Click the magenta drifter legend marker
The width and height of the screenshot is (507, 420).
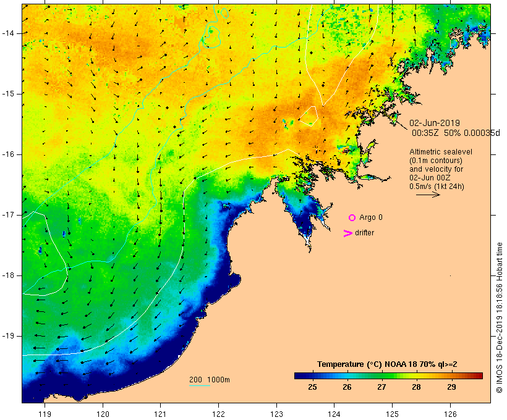tap(348, 233)
